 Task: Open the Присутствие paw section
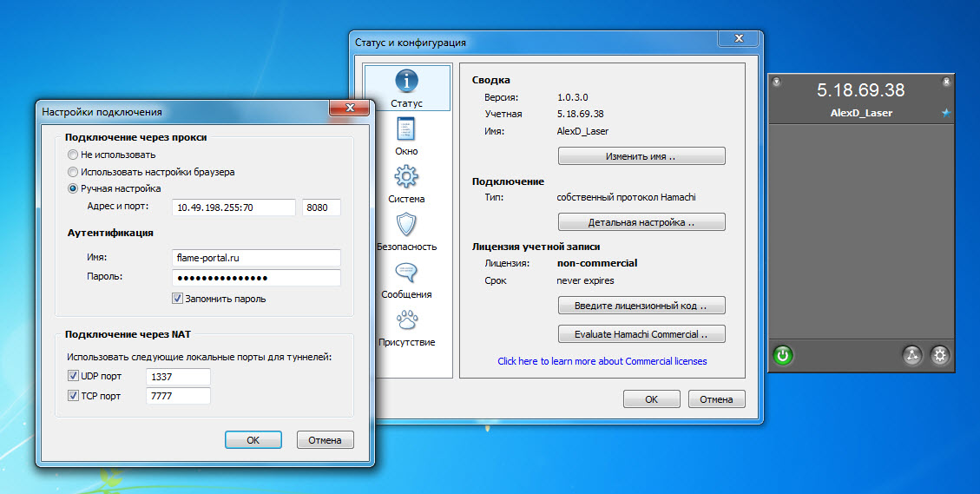click(x=406, y=320)
